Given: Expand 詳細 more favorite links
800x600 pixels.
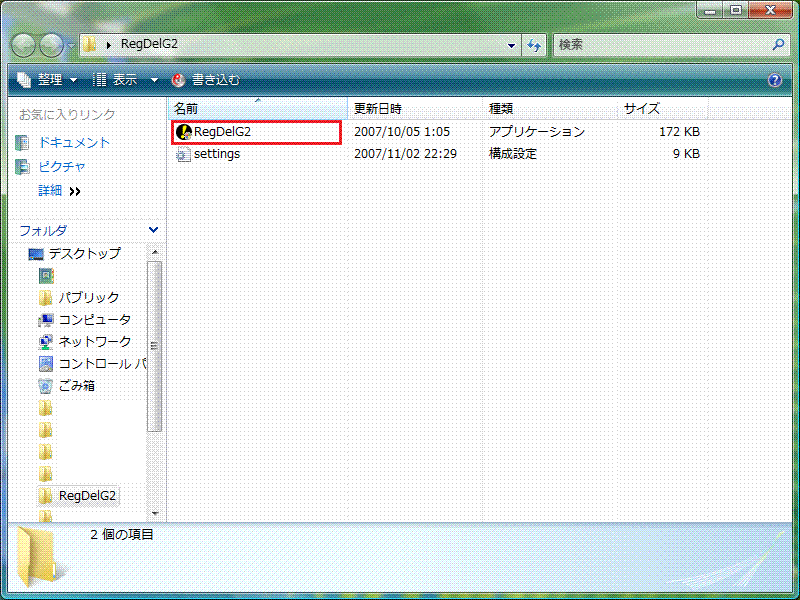Looking at the screenshot, I should coord(60,191).
